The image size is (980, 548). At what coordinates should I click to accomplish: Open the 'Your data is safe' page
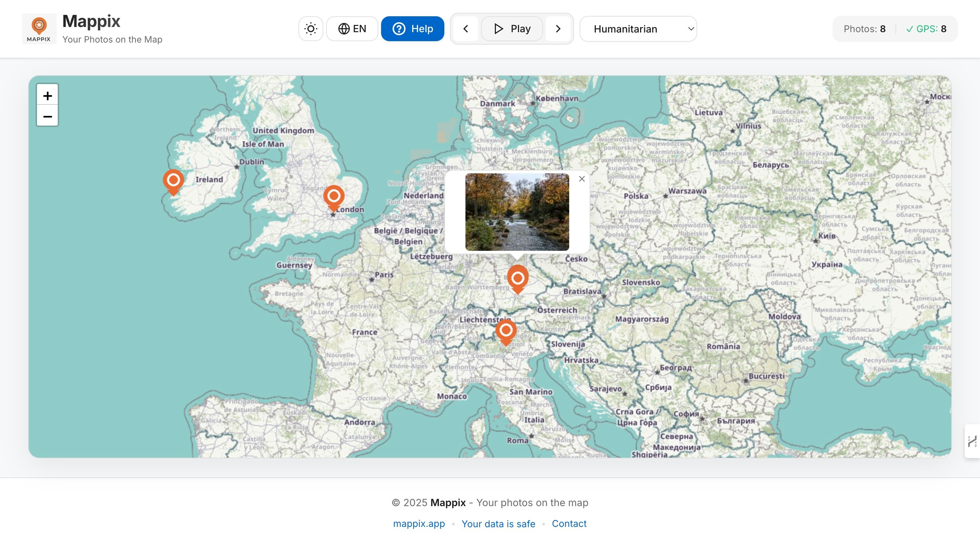(x=498, y=524)
